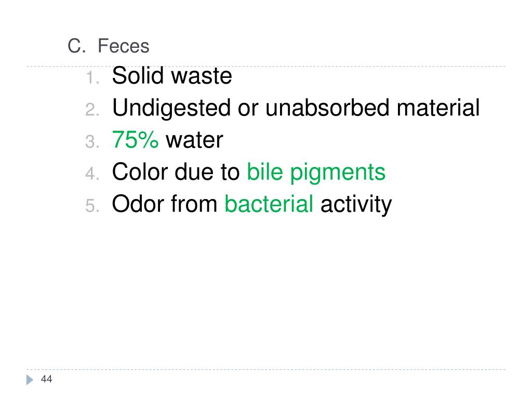The image size is (532, 399).
Task: Click list number "1." before Solid waste
Action: tap(92, 79)
